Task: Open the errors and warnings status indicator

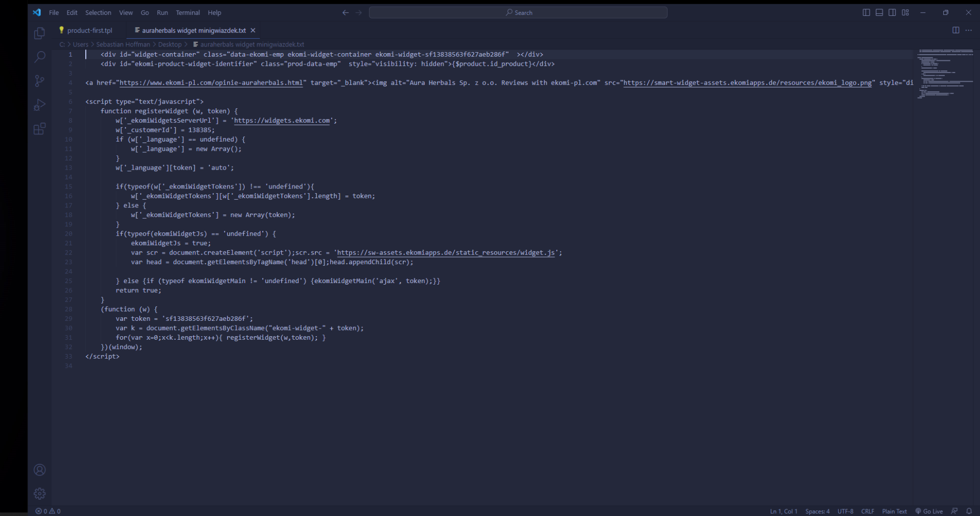Action: coord(48,511)
